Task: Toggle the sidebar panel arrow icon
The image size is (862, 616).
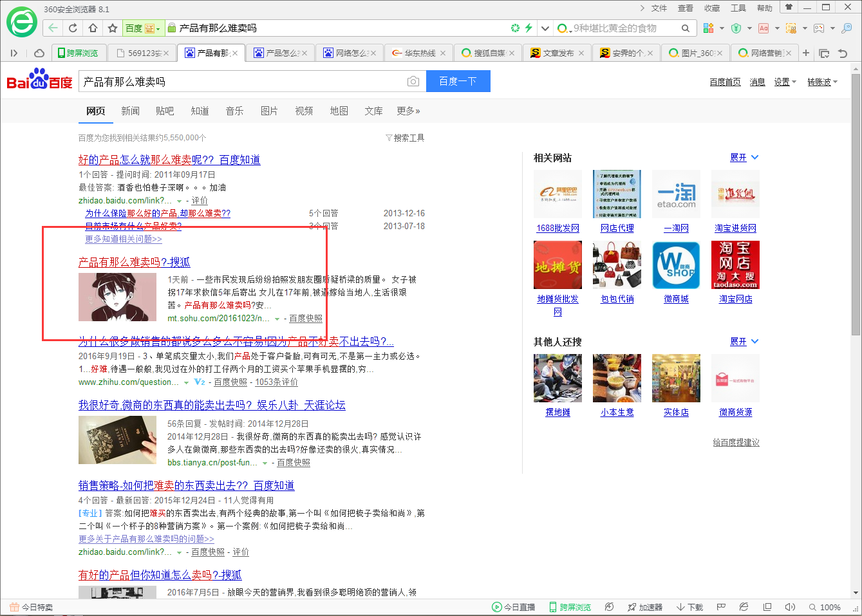Action: [x=14, y=53]
